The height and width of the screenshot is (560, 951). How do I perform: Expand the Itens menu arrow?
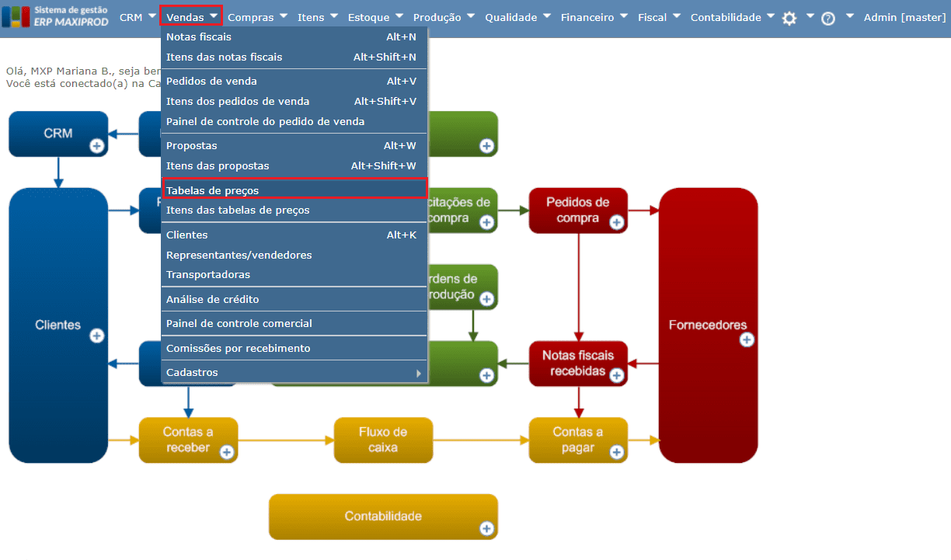pos(333,16)
